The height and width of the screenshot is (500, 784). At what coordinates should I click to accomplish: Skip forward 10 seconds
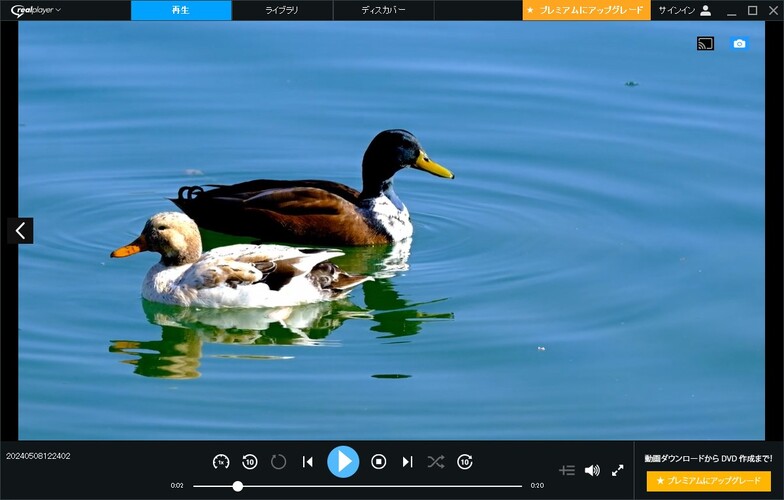(x=464, y=462)
